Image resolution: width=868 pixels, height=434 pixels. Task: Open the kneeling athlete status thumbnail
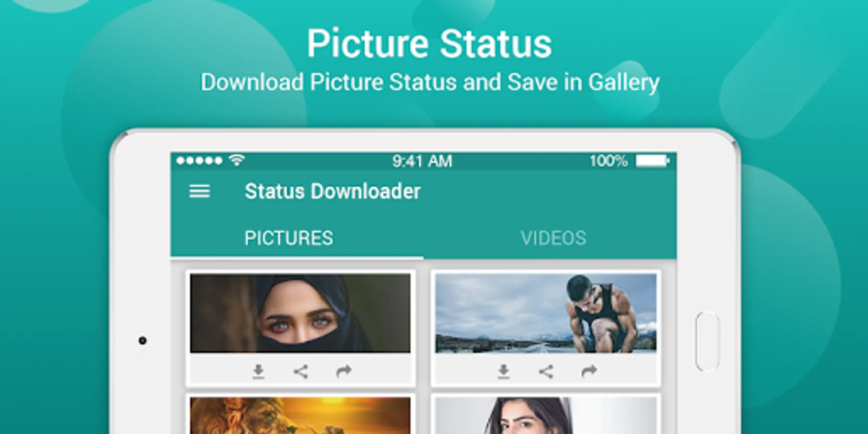click(545, 313)
